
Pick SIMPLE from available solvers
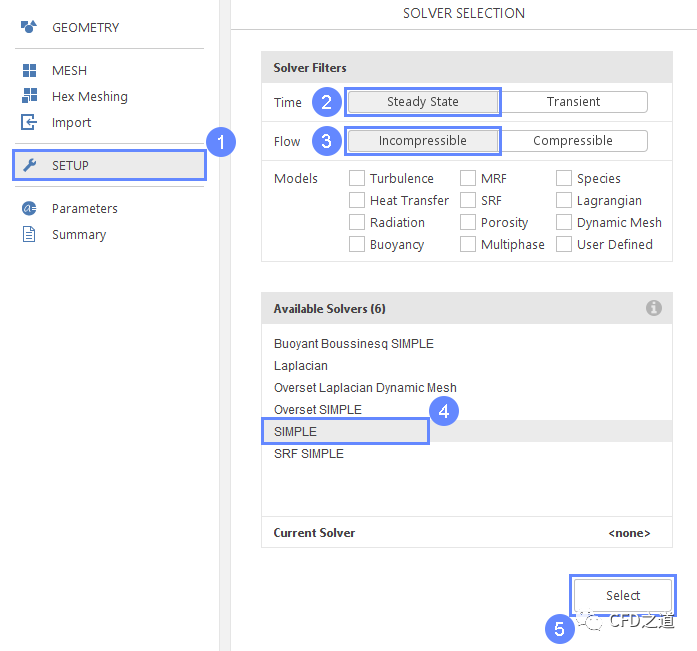(296, 432)
